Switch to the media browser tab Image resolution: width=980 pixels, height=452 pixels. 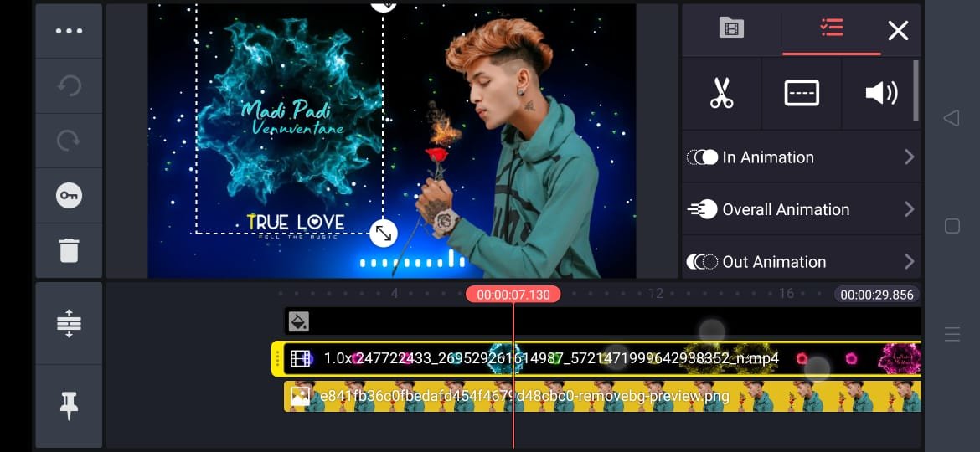(x=731, y=29)
